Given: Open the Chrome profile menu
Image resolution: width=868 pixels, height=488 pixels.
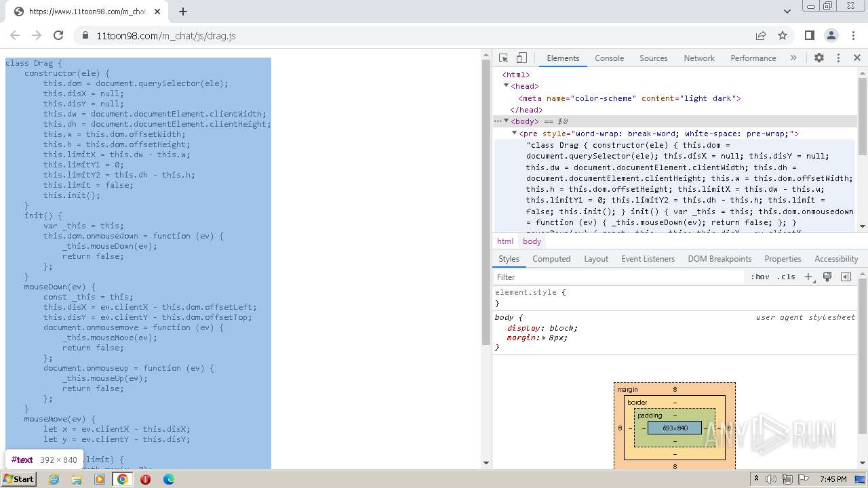Looking at the screenshot, I should (x=831, y=35).
